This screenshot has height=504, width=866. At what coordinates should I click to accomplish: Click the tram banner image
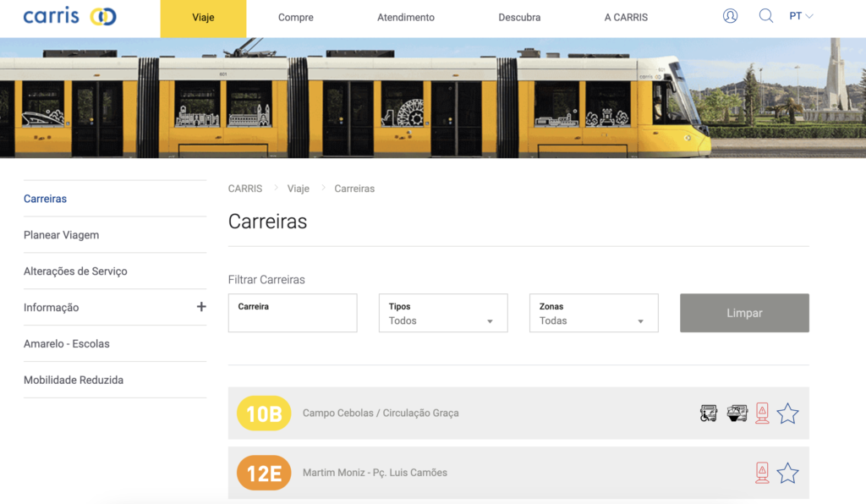pos(433,98)
